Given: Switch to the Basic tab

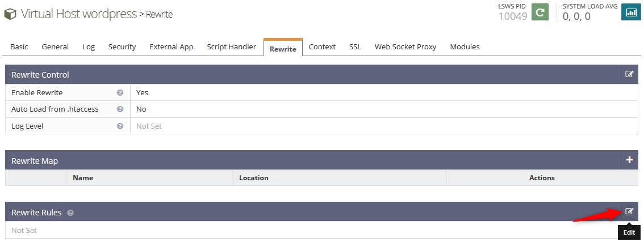Looking at the screenshot, I should coord(19,46).
